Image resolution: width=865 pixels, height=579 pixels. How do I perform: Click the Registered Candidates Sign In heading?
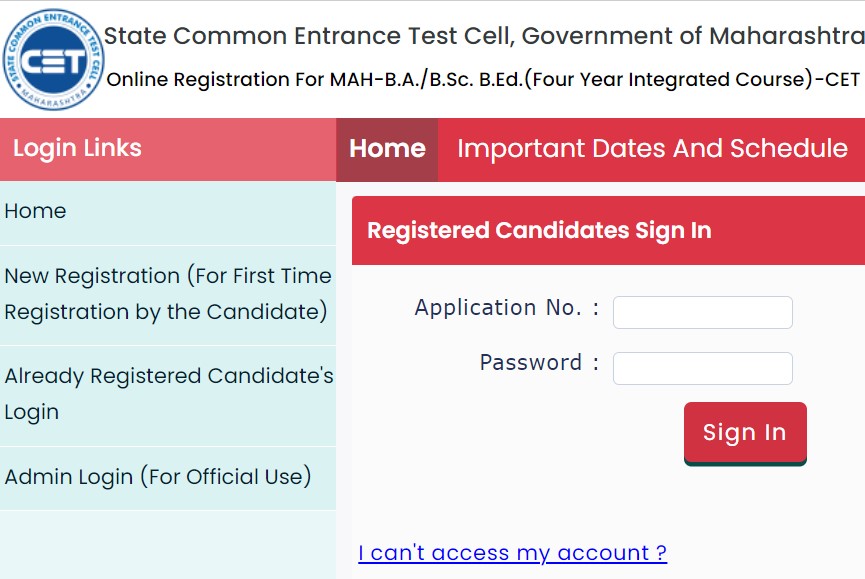pyautogui.click(x=539, y=231)
